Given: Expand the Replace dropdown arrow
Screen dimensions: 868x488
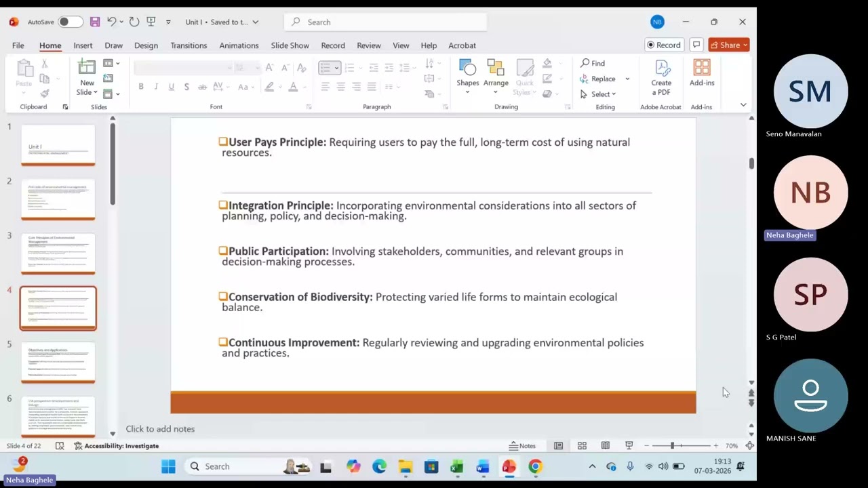Looking at the screenshot, I should point(627,79).
